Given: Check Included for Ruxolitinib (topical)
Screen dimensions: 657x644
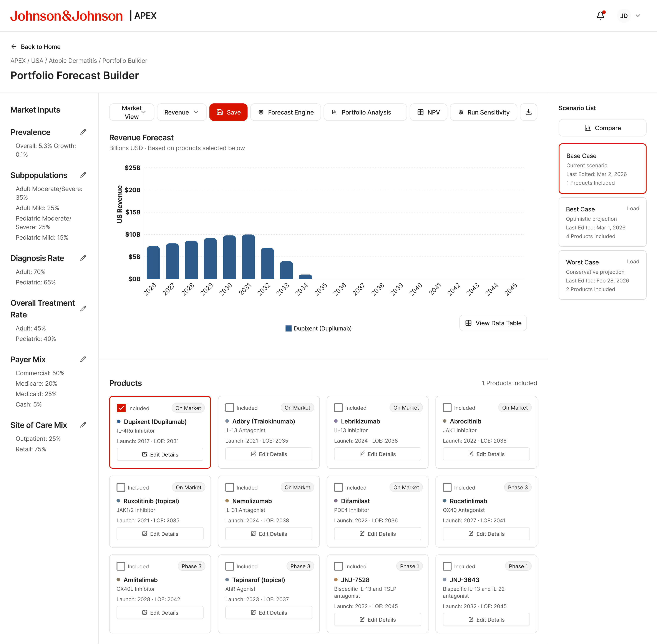Looking at the screenshot, I should pyautogui.click(x=121, y=487).
